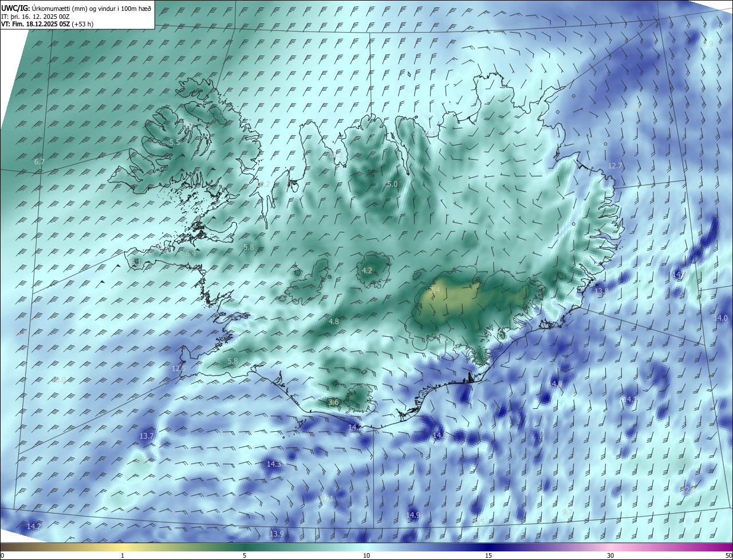Select the 3.6 value label
The image size is (733, 560).
(x=333, y=403)
